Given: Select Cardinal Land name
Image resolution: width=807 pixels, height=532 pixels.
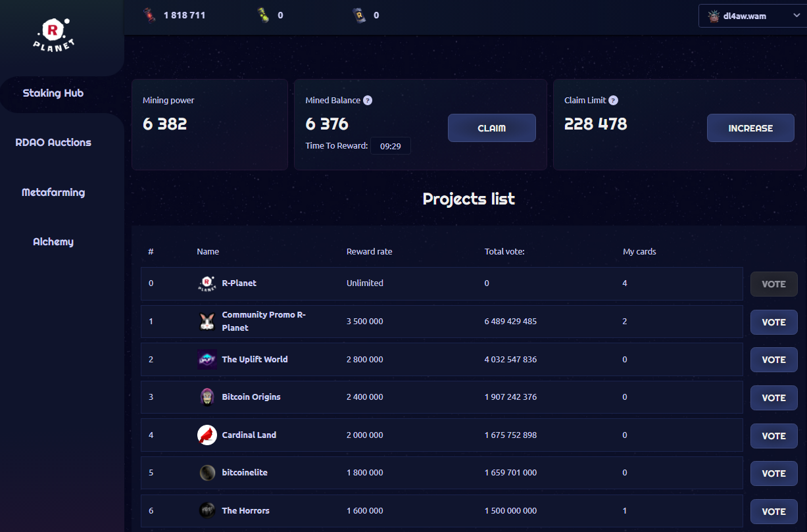Looking at the screenshot, I should coord(249,435).
